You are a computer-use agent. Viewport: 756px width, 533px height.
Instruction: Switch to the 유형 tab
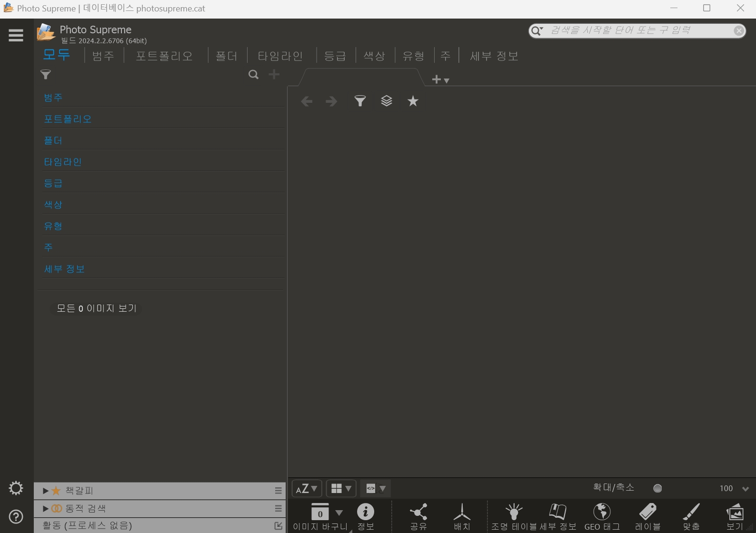[x=413, y=56]
